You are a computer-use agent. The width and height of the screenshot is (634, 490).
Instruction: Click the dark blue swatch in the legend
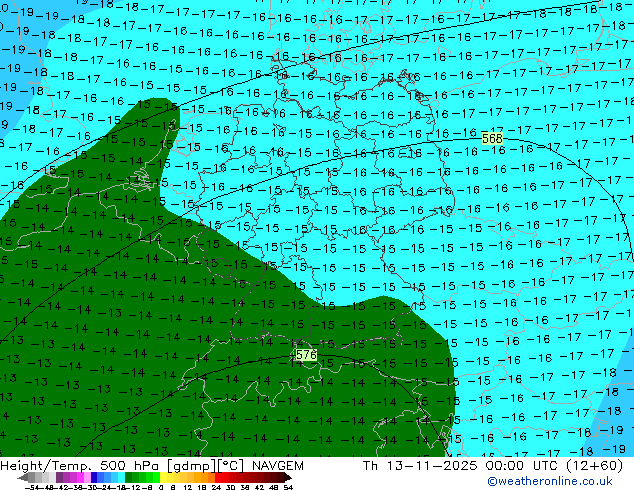click(94, 477)
